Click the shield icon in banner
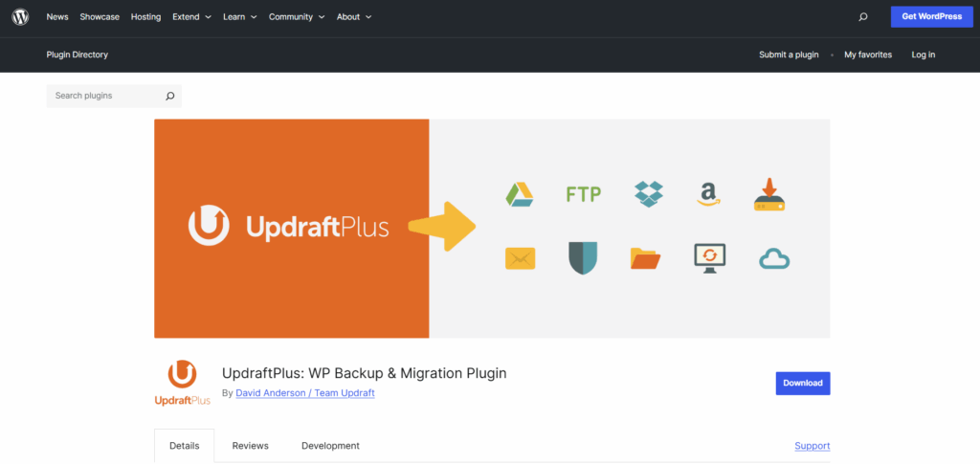 [583, 258]
